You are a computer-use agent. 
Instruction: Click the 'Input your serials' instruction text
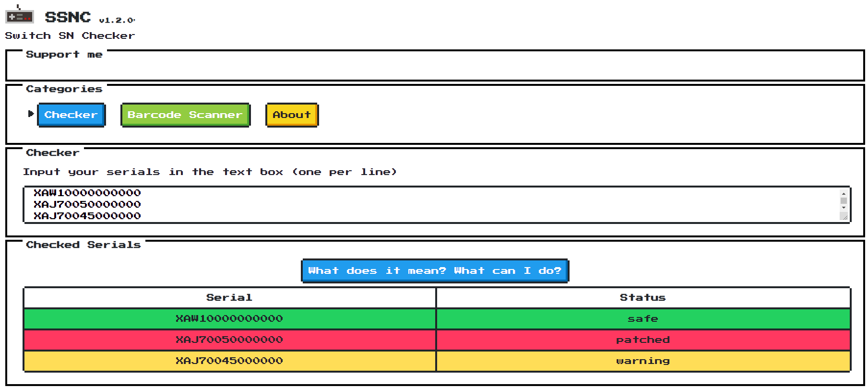(x=210, y=172)
